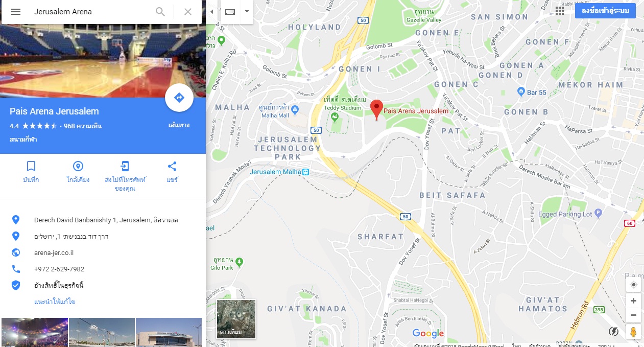Collapse the side panel with the arrow
Screen dimensions: 644x347
212,12
